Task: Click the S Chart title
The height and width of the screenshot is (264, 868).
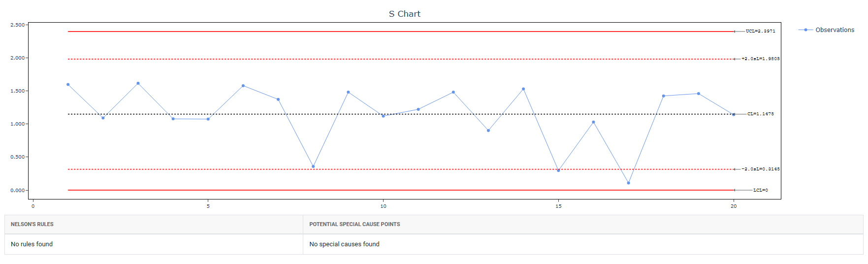Action: click(x=405, y=14)
